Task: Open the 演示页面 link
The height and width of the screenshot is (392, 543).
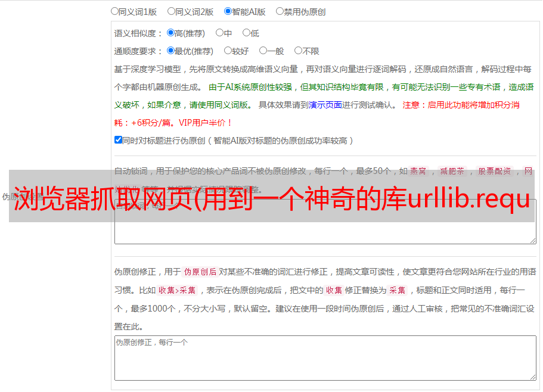Action: [325, 105]
